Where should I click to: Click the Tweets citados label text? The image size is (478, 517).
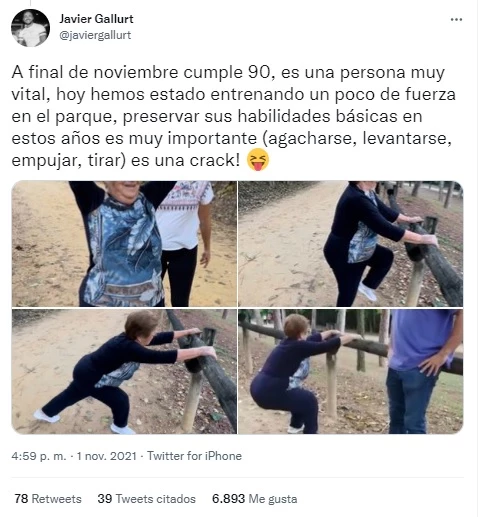(155, 499)
